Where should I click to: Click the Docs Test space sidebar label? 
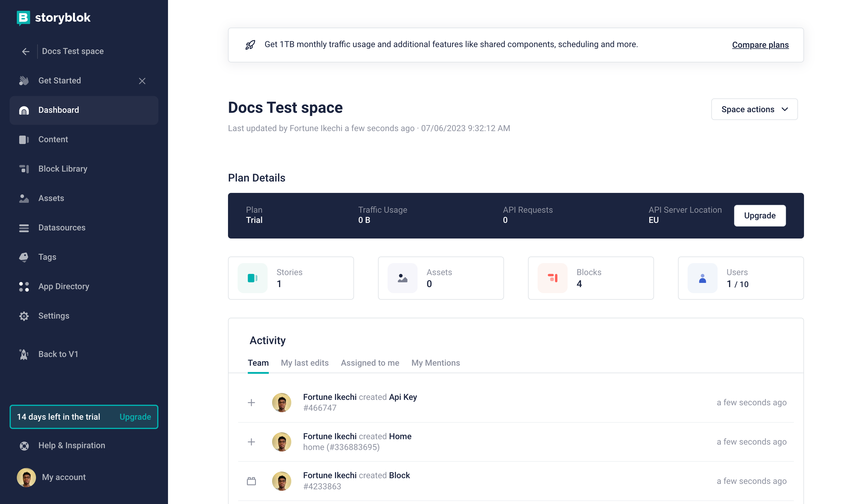[x=73, y=51]
